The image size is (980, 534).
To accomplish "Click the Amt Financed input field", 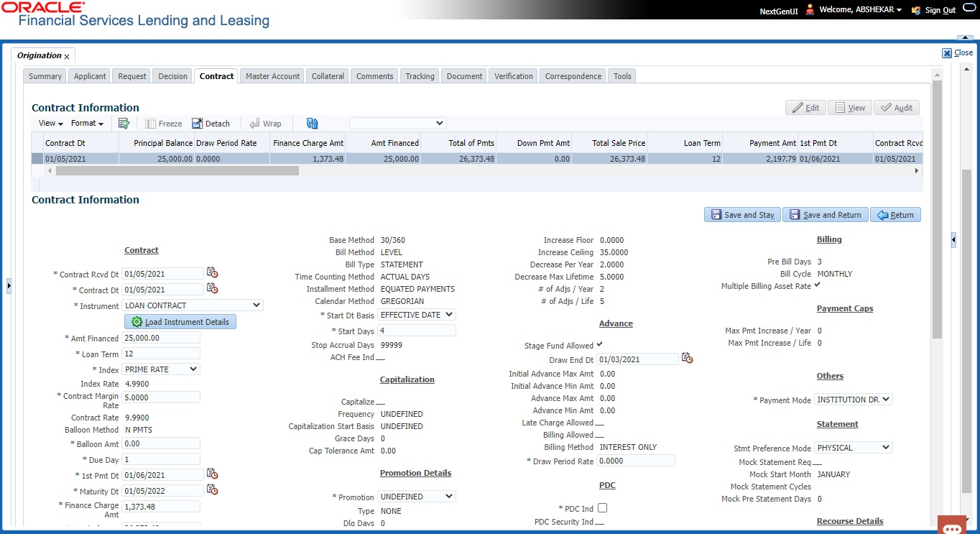I will tap(161, 338).
